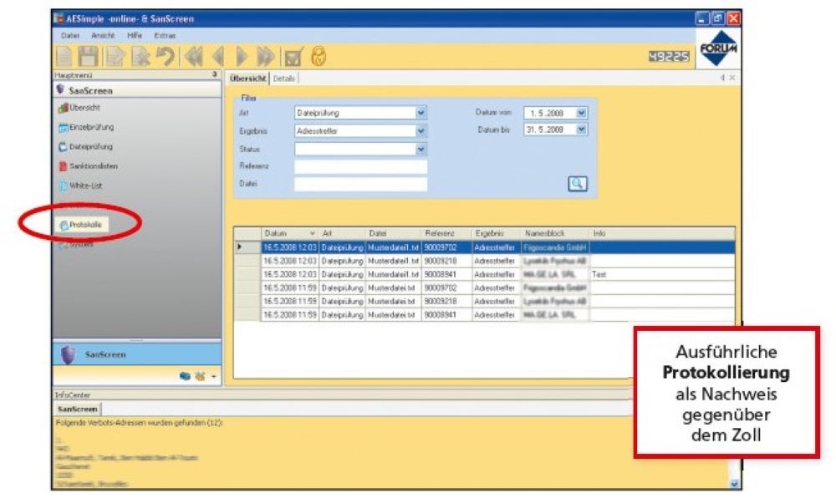Image resolution: width=836 pixels, height=504 pixels.
Task: Click the edit document toolbar icon
Action: pos(115,56)
